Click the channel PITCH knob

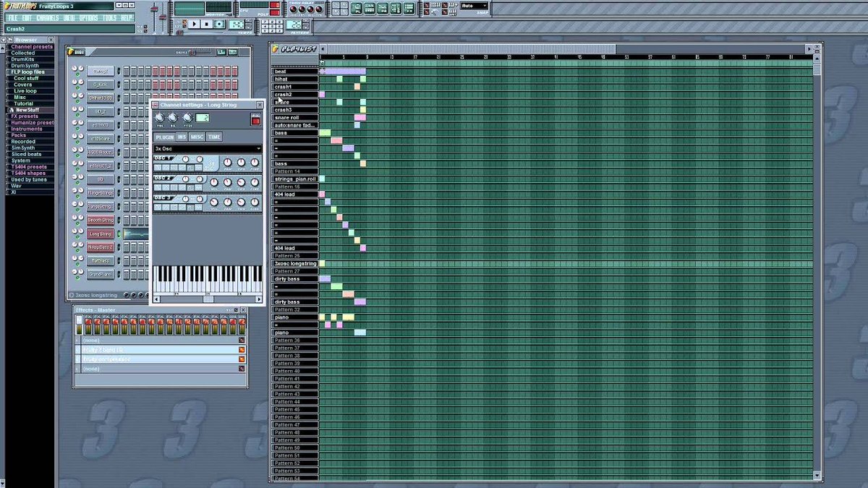tap(188, 118)
